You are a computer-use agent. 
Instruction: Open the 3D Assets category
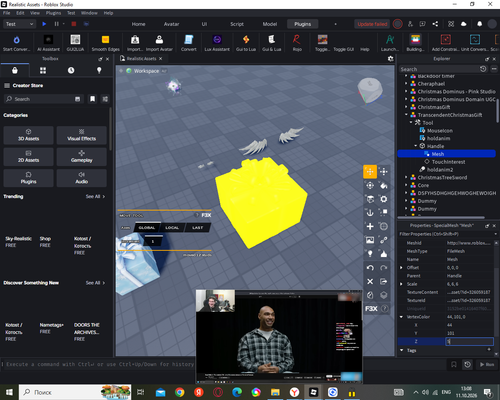point(28,135)
